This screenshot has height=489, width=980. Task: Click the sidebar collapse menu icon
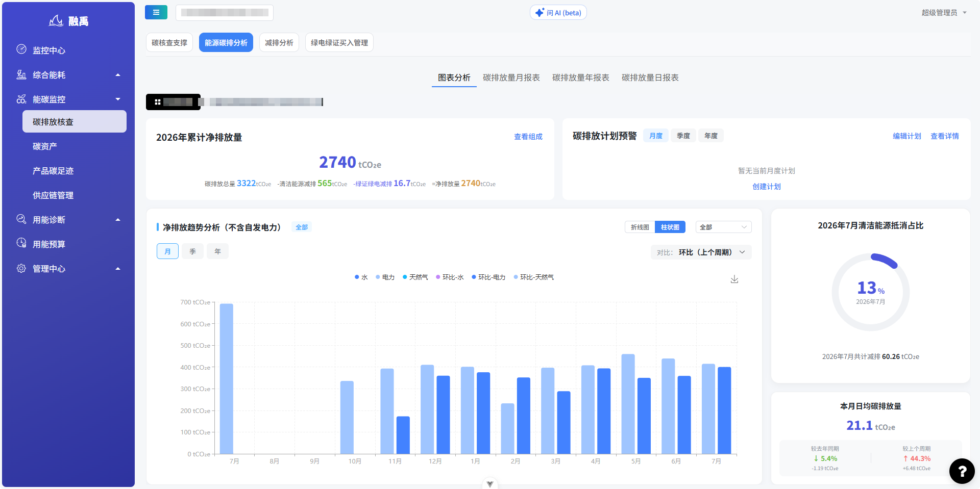point(156,13)
